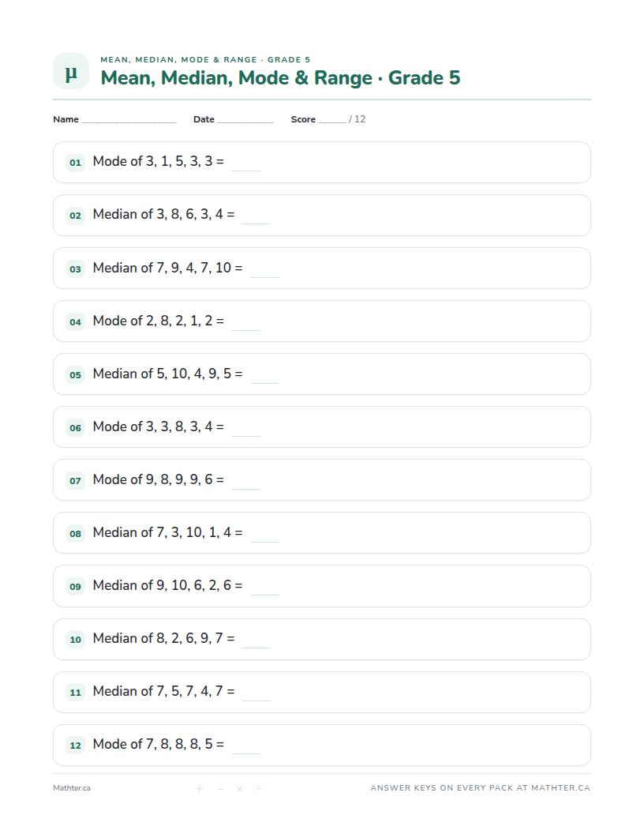Click question number badge 09
The height and width of the screenshot is (834, 644).
click(x=76, y=586)
